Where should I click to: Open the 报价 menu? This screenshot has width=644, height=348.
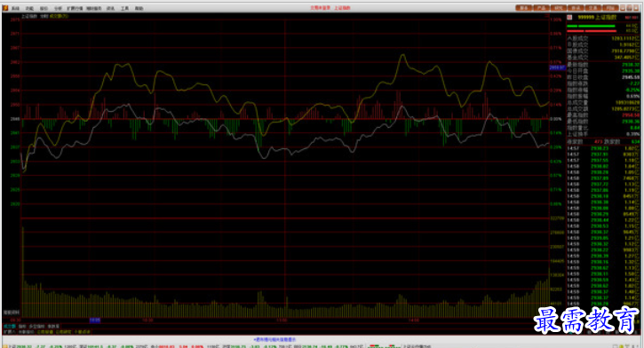[44, 8]
